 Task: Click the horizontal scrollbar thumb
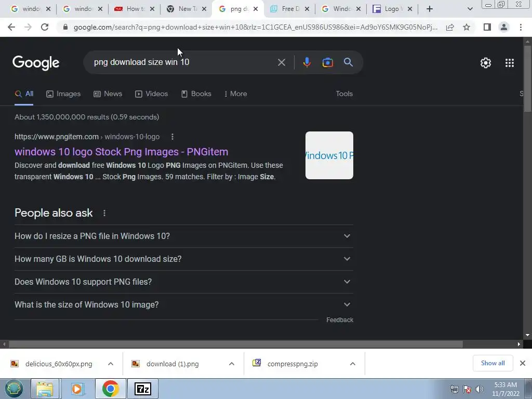(236, 344)
